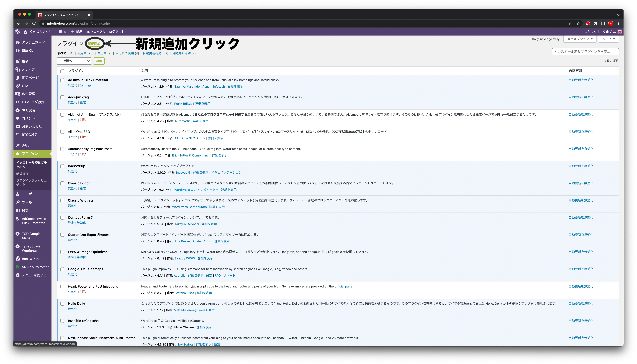Bookmark this page with the star icon
Screen dimensions: 637x364
pyautogui.click(x=578, y=23)
